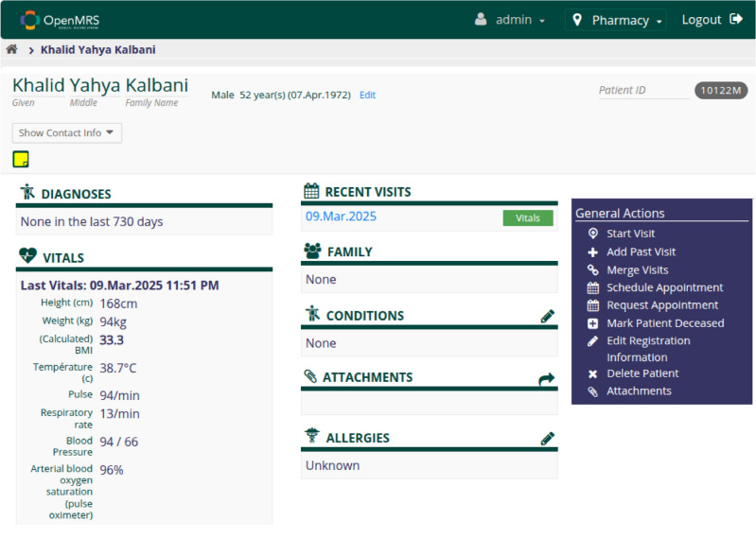Click the Start Visit icon
This screenshot has width=756, height=538.
pos(593,234)
